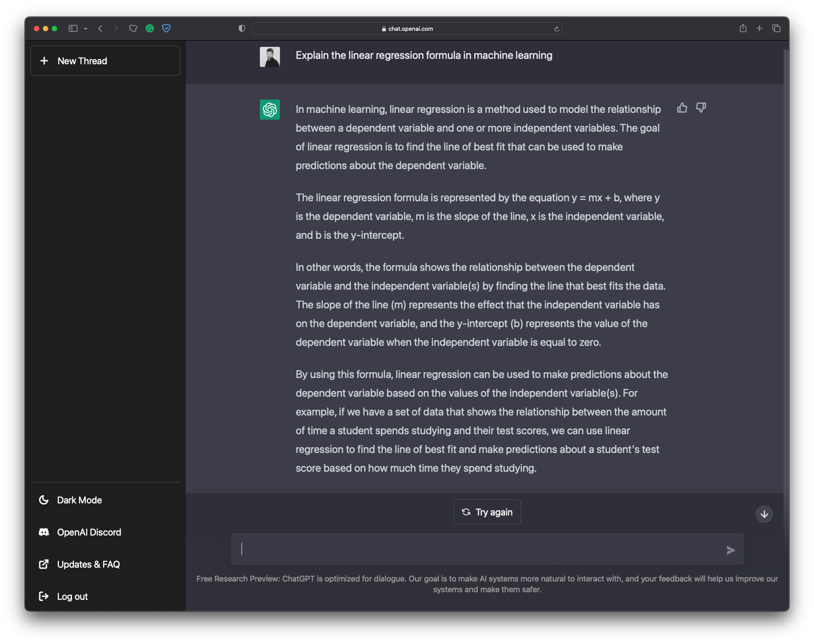Show the Safari tab overview
Screen dimensions: 814x644
pos(776,29)
